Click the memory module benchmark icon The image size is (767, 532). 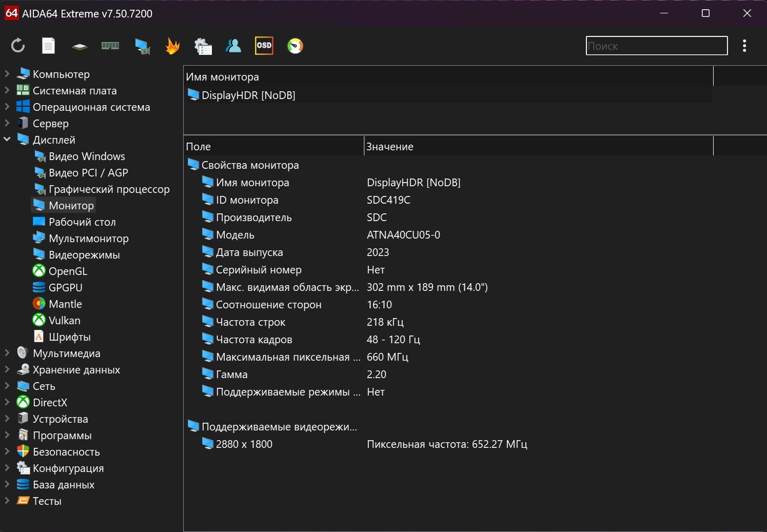coord(110,46)
